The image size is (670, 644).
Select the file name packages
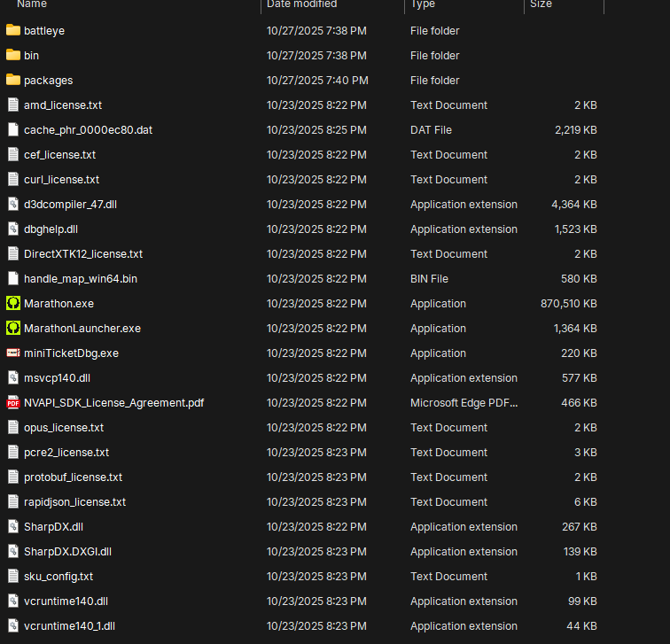click(48, 81)
